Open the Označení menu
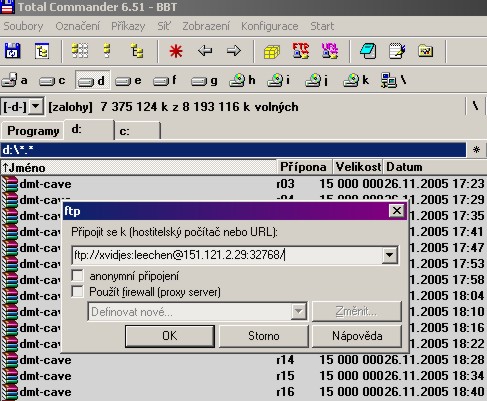Viewport: 487px width, 401px height. click(77, 26)
